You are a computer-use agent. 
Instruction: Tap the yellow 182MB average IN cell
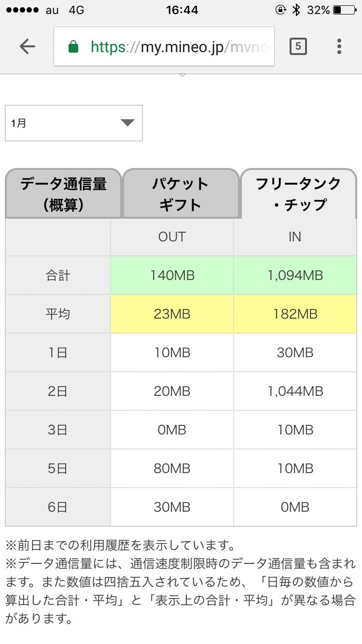click(295, 314)
